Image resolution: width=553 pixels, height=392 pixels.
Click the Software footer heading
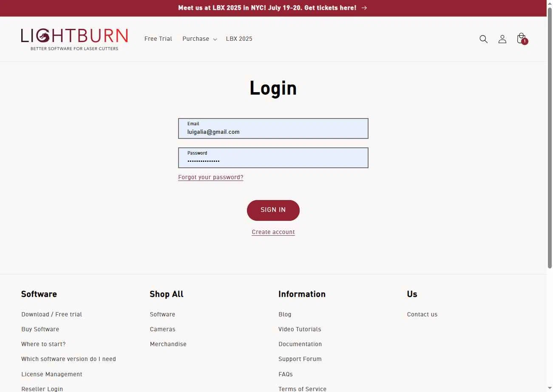tap(39, 294)
